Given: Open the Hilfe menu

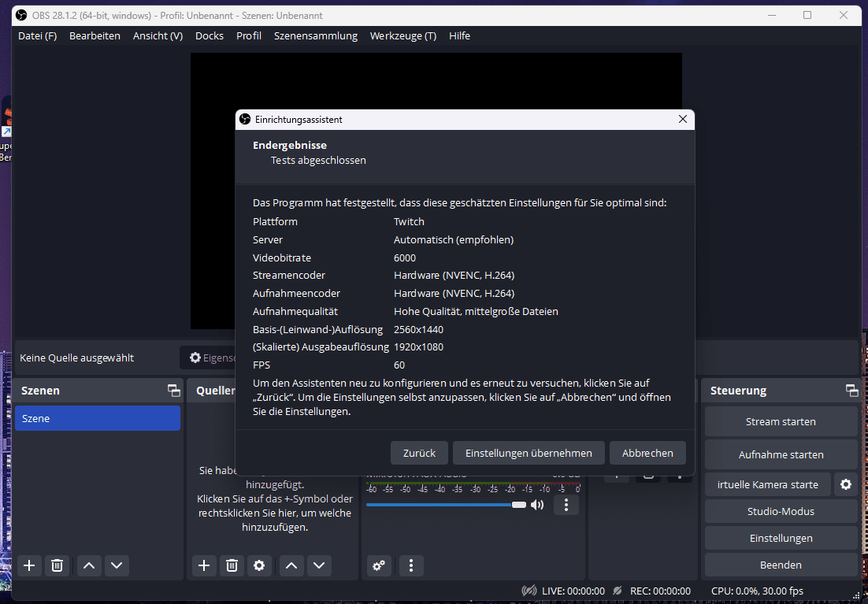Looking at the screenshot, I should 459,35.
